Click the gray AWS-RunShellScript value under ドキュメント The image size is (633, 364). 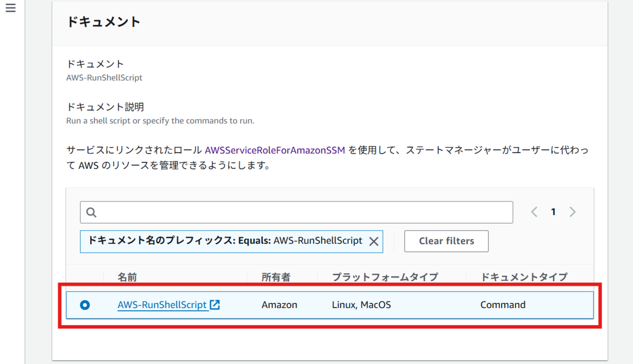point(104,78)
